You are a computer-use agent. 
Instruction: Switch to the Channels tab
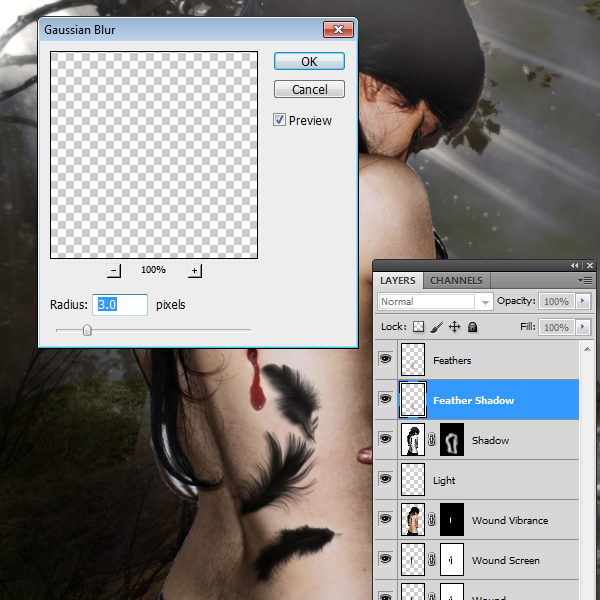(x=456, y=280)
